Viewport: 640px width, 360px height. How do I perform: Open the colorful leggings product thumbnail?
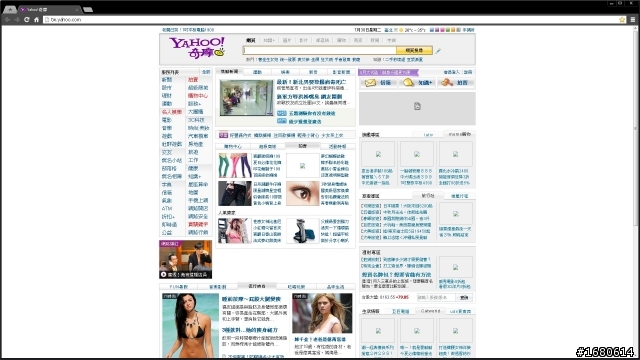click(235, 165)
